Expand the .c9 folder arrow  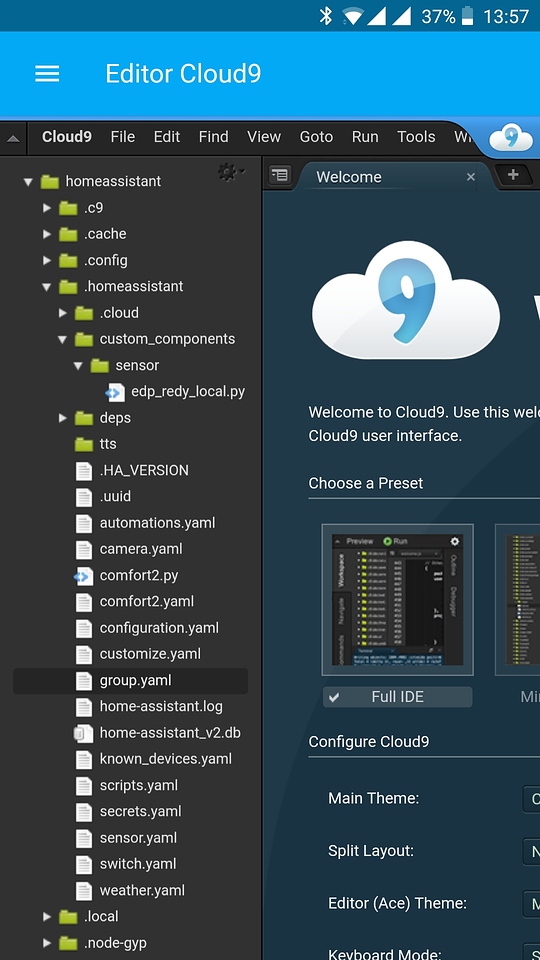tap(47, 208)
